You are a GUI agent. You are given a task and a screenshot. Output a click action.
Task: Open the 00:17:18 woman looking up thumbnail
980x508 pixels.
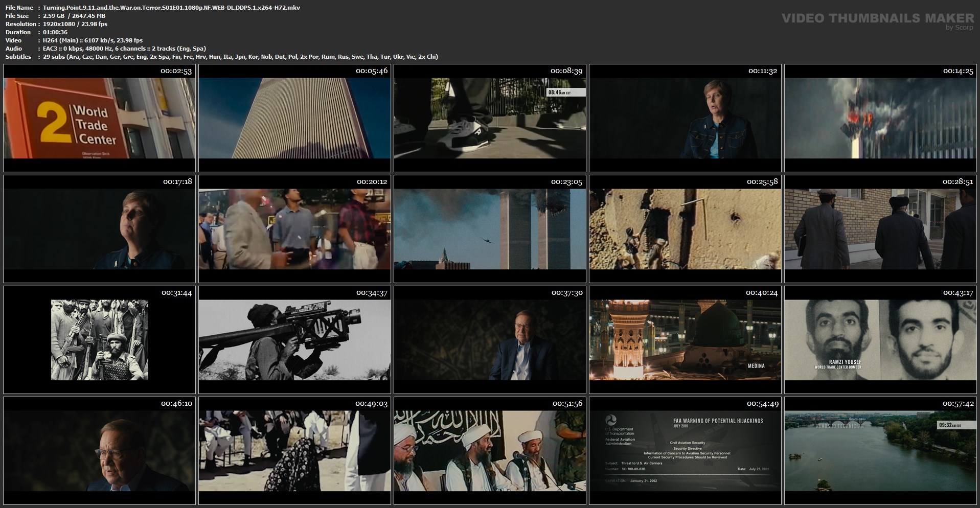point(99,229)
